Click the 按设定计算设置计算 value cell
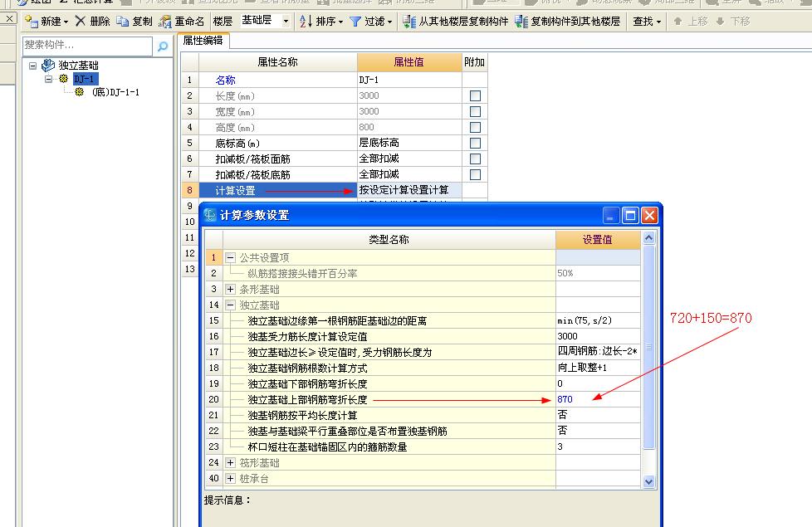This screenshot has height=527, width=812. (409, 191)
